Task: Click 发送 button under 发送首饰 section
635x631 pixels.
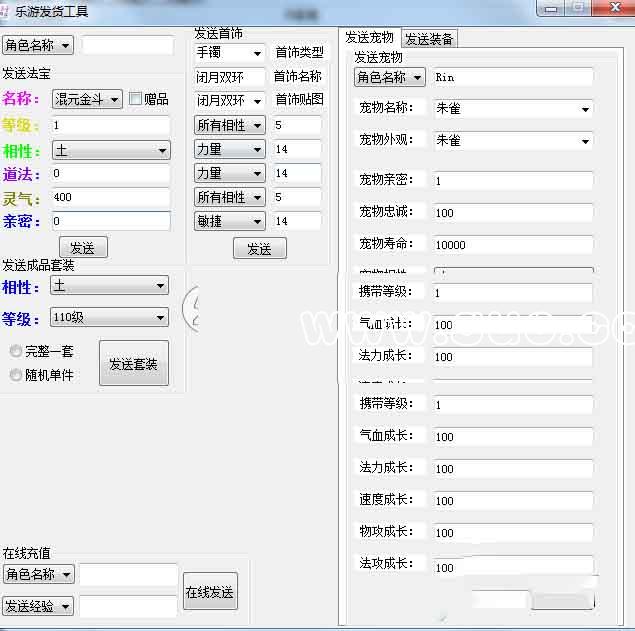Action: pyautogui.click(x=259, y=248)
